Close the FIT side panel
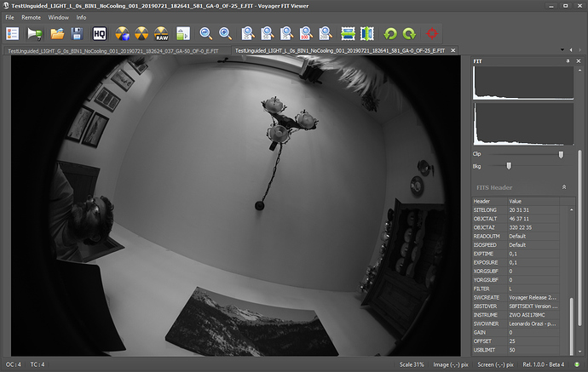The width and height of the screenshot is (588, 372). tap(579, 61)
